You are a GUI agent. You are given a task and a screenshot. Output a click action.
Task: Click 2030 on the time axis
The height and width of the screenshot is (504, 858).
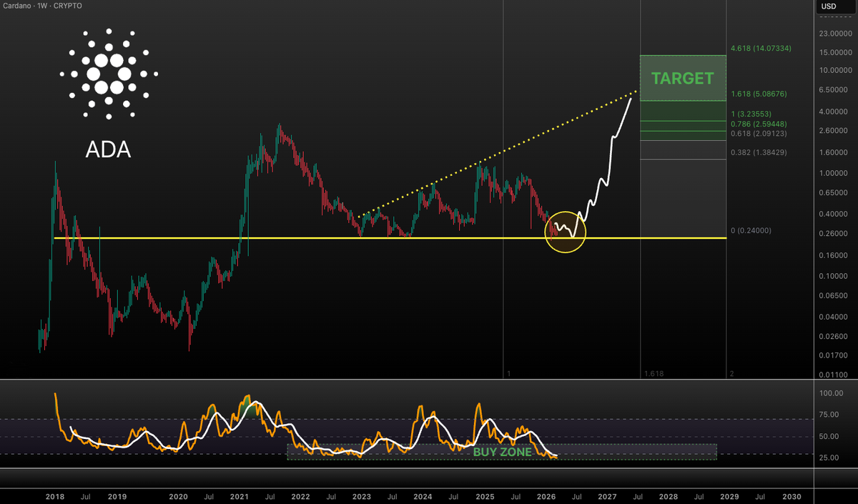791,495
